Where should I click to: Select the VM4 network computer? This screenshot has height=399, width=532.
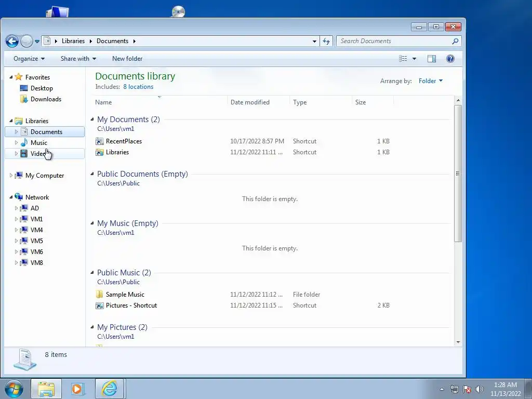[x=37, y=230]
